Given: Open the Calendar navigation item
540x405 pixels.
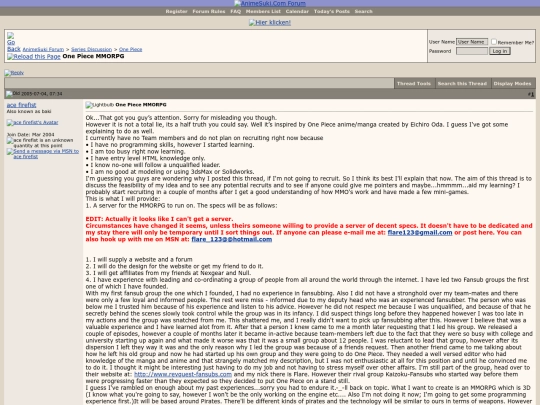Looking at the screenshot, I should point(297,11).
